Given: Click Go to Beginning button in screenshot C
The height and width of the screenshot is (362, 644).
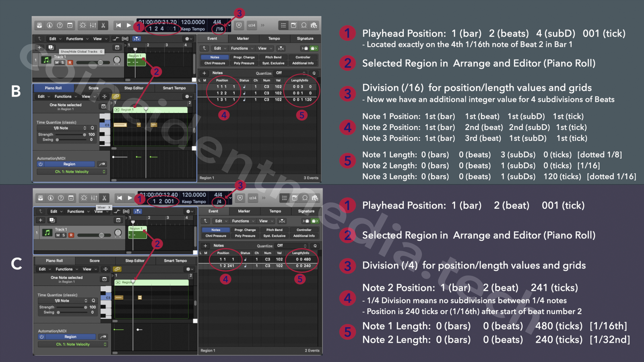Looking at the screenshot, I should click(120, 198).
